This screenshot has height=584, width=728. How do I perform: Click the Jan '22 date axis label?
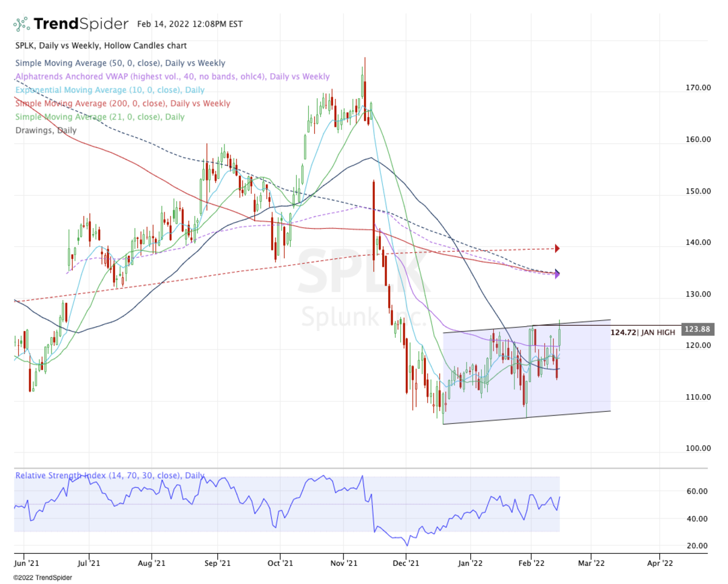point(470,563)
